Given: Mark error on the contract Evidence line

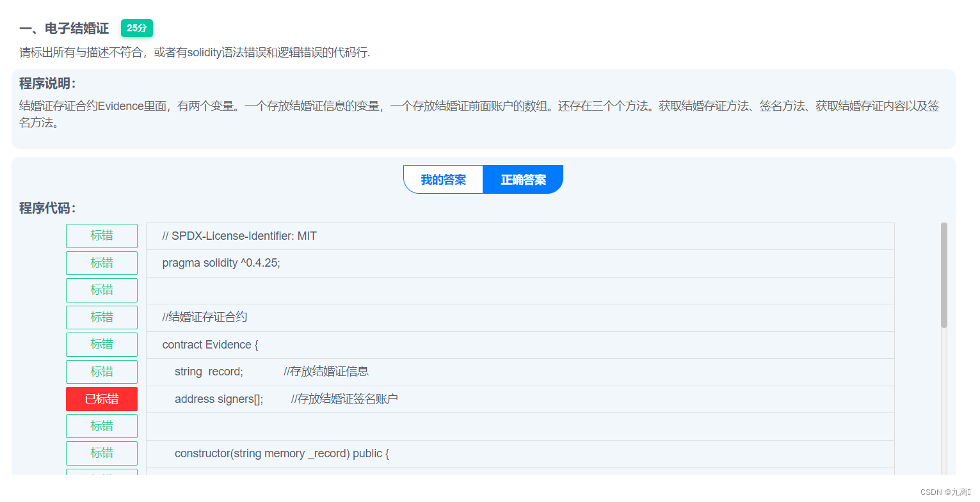Looking at the screenshot, I should (102, 345).
